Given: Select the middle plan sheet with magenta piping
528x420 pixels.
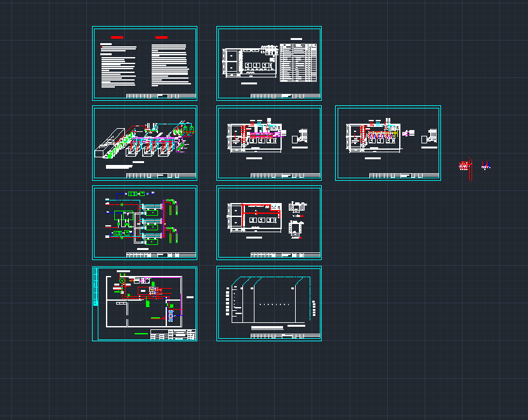Looking at the screenshot, I should pos(269,143).
